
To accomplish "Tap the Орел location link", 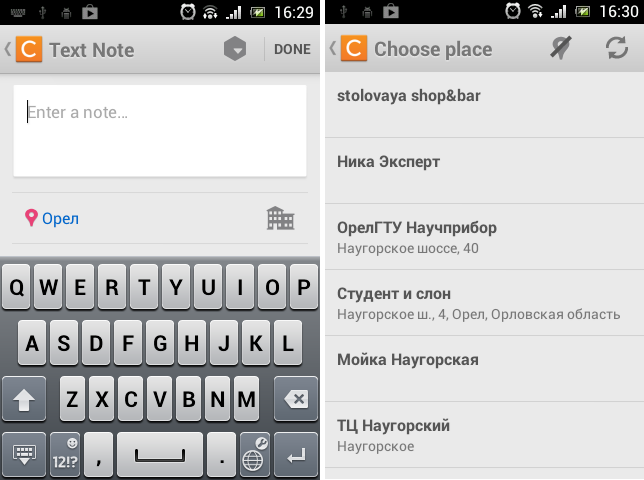I will tap(60, 218).
